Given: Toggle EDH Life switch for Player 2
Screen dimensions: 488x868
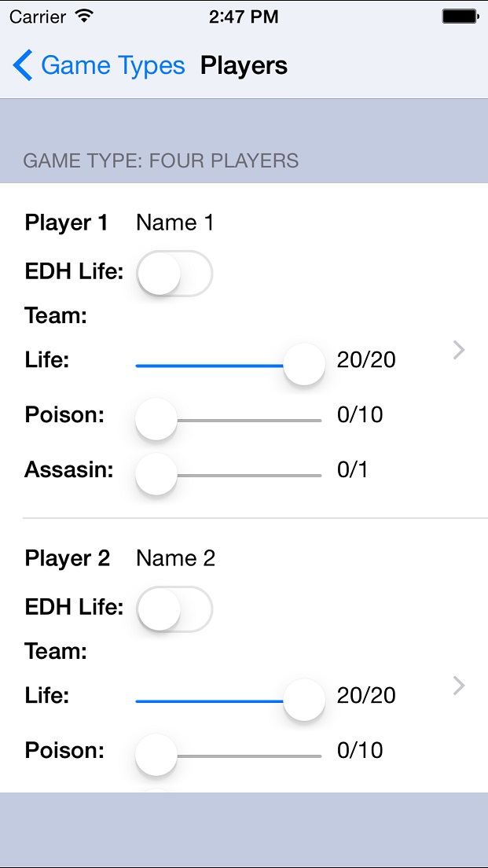Looking at the screenshot, I should click(174, 609).
